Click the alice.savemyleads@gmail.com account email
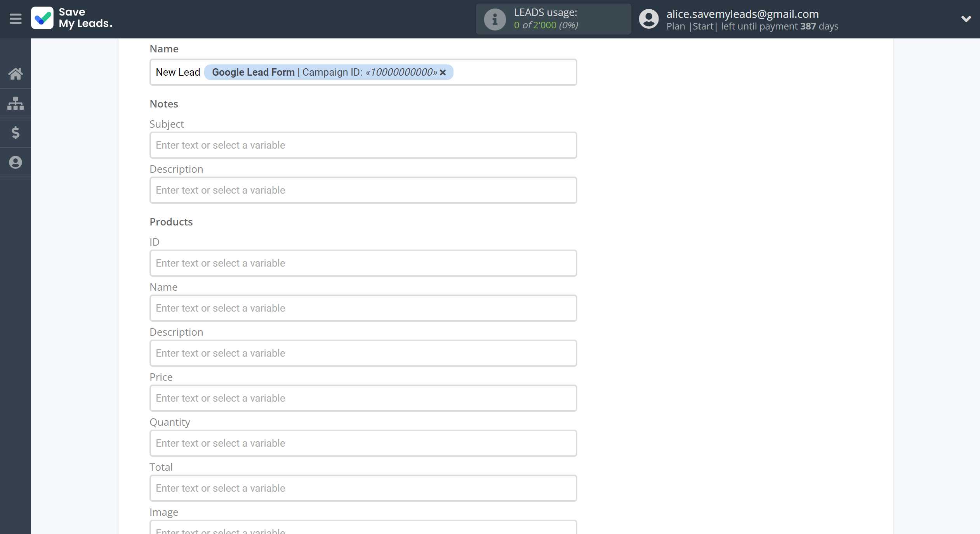980x534 pixels. (742, 14)
